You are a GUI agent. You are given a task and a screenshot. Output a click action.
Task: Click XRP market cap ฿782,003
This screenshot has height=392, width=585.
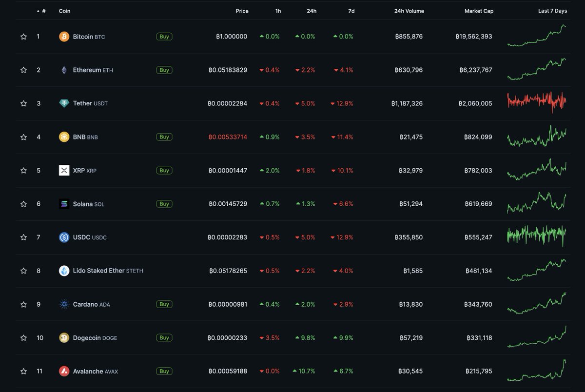tap(478, 171)
